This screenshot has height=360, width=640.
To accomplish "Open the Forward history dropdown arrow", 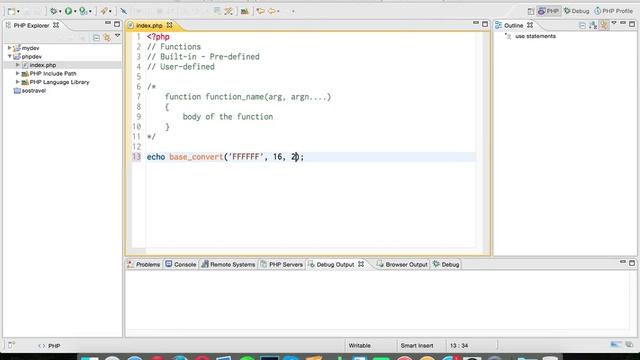I will 278,11.
